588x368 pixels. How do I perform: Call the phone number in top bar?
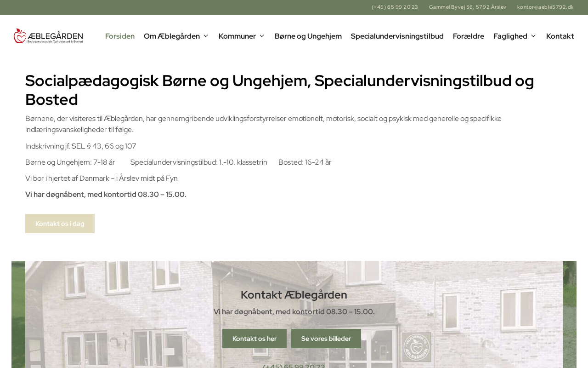click(395, 7)
